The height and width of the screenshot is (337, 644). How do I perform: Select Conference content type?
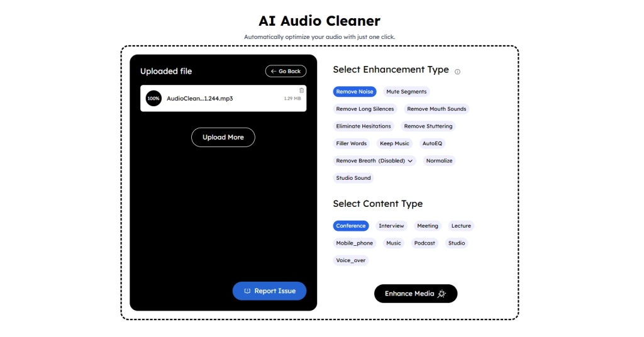[x=351, y=226]
